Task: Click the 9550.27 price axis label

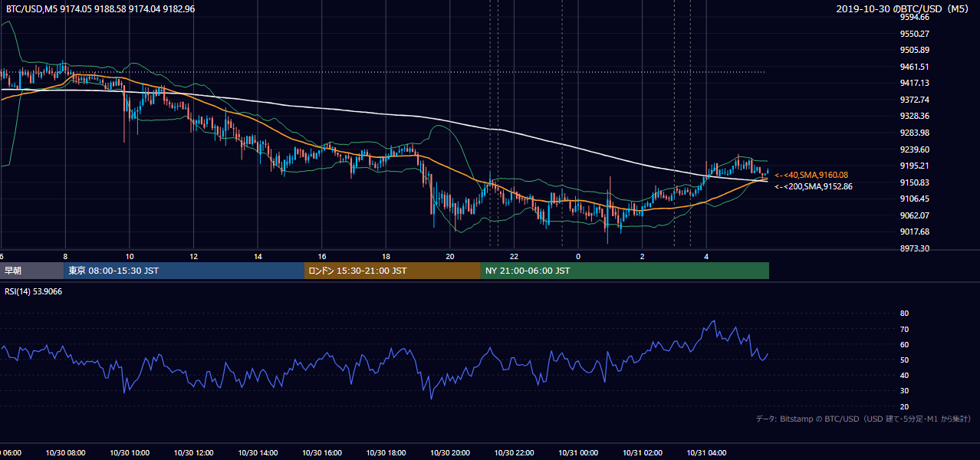Action: coord(915,34)
